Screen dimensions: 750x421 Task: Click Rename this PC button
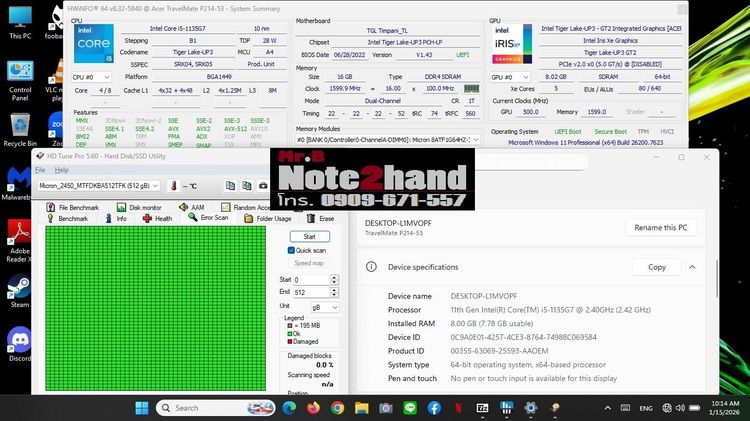pyautogui.click(x=661, y=228)
